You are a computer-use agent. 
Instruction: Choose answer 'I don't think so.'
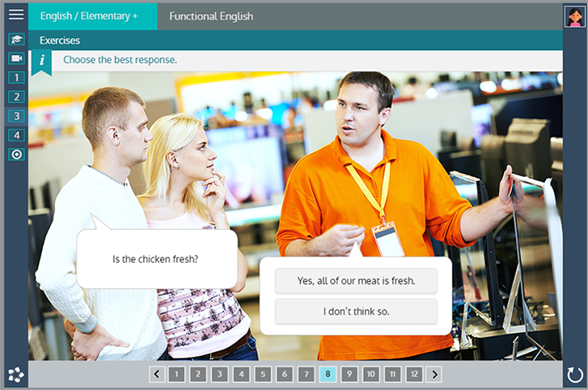click(x=356, y=311)
